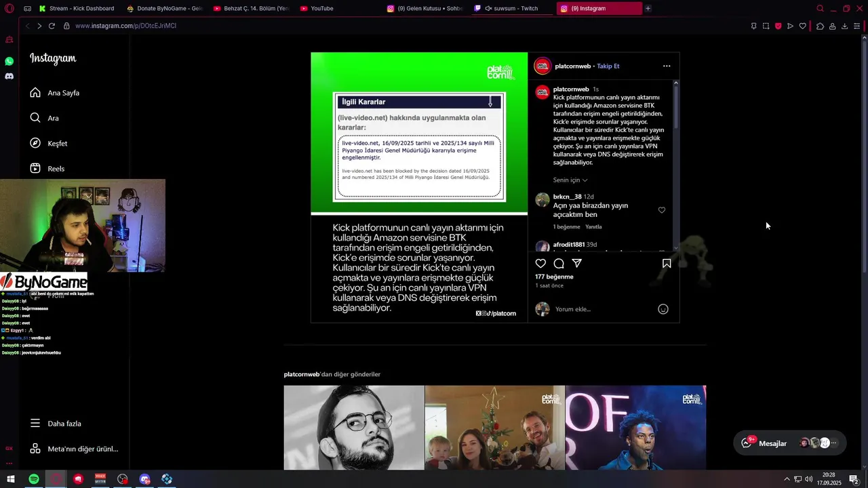Image resolution: width=868 pixels, height=488 pixels.
Task: Open browser downloads icon
Action: (x=844, y=26)
